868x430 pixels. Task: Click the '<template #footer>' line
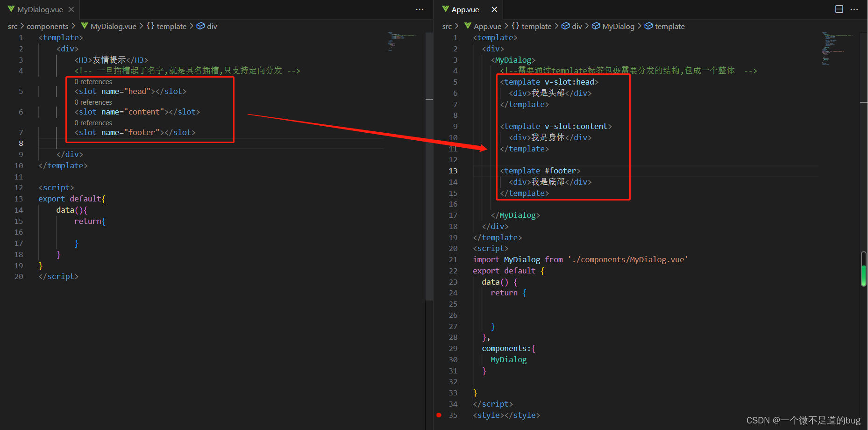[x=540, y=171]
